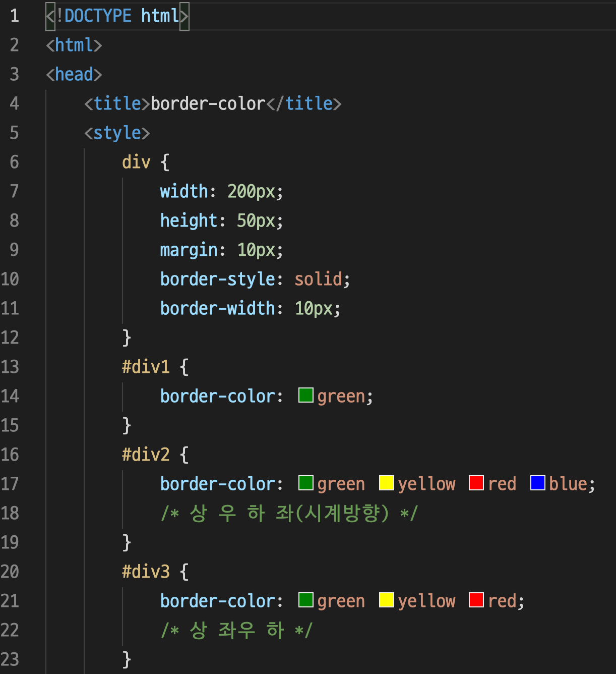Click the 'width' property on line 7
The image size is (616, 674).
tap(184, 191)
